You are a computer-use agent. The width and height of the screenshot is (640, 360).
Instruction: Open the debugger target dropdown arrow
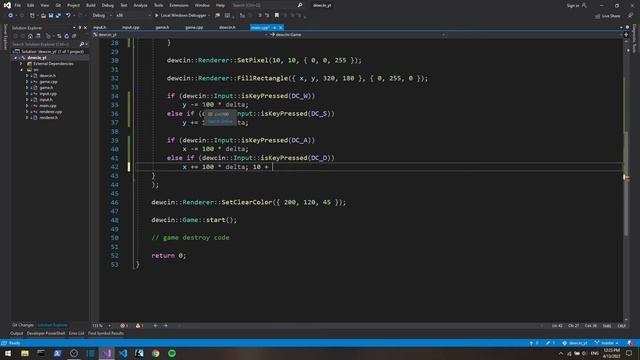(x=209, y=16)
